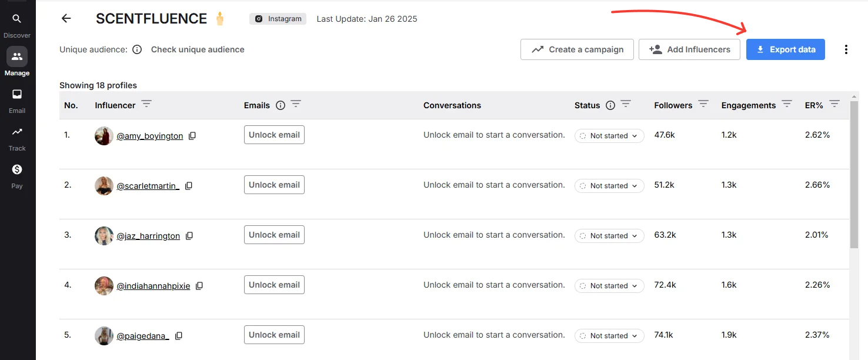
Task: Open status dropdown for @indiahannahpixie
Action: point(609,286)
